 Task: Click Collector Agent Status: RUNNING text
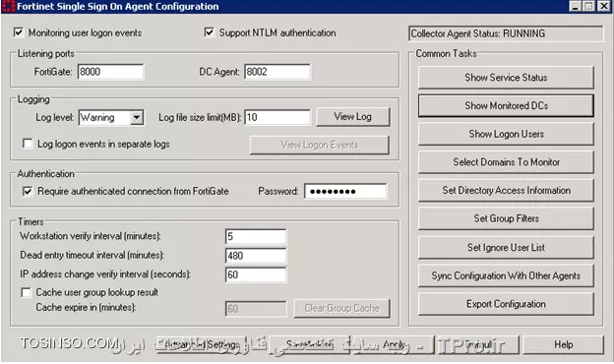pyautogui.click(x=478, y=33)
